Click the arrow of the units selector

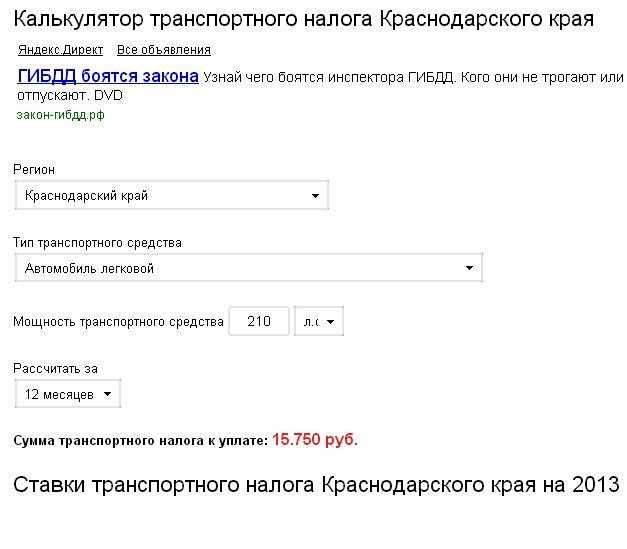click(330, 321)
